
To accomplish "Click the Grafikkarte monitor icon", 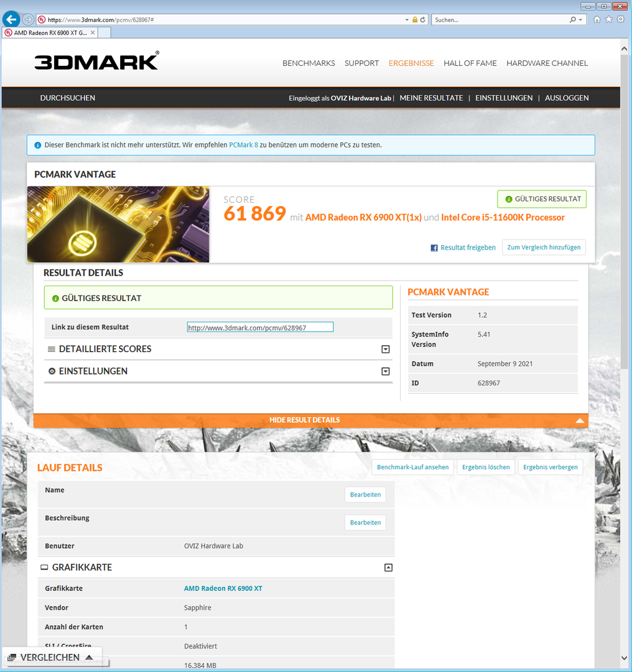I will pyautogui.click(x=44, y=567).
